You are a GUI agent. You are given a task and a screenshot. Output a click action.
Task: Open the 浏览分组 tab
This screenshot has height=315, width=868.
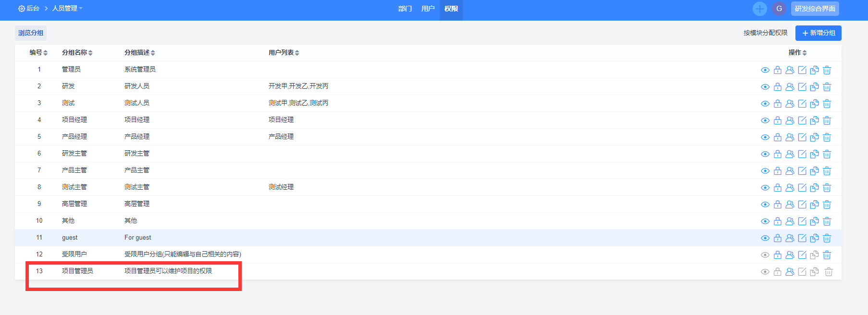tap(31, 33)
